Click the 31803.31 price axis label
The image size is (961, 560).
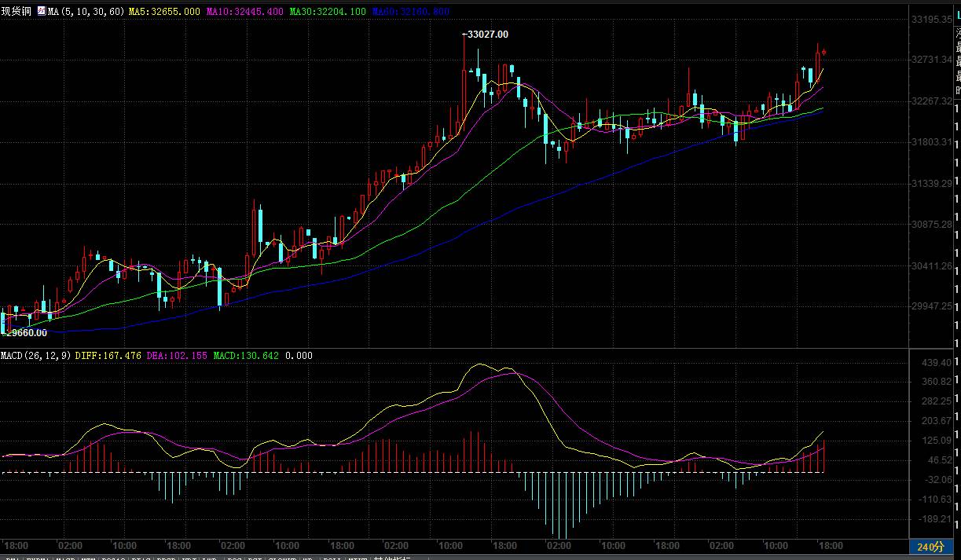932,142
